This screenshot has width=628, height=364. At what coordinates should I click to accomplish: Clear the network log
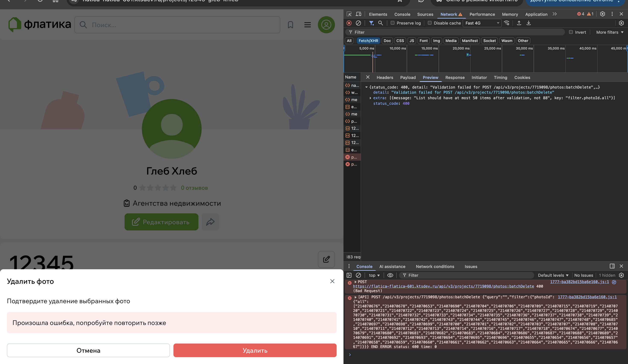coord(358,23)
